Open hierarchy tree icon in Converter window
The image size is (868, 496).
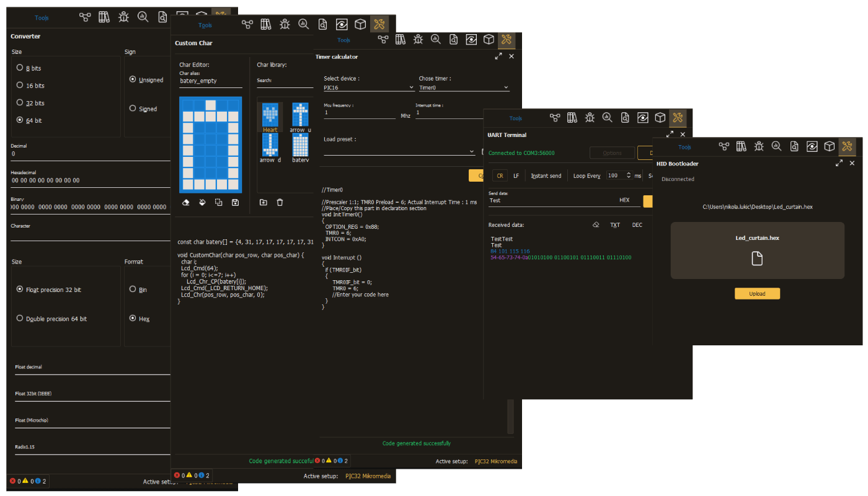coord(86,17)
